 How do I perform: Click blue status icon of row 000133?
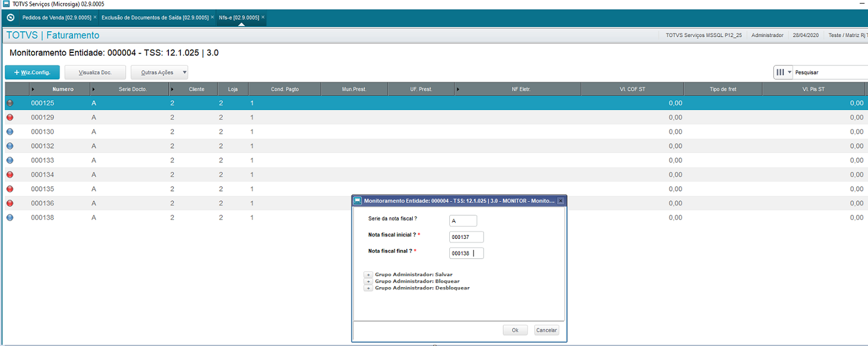click(9, 160)
